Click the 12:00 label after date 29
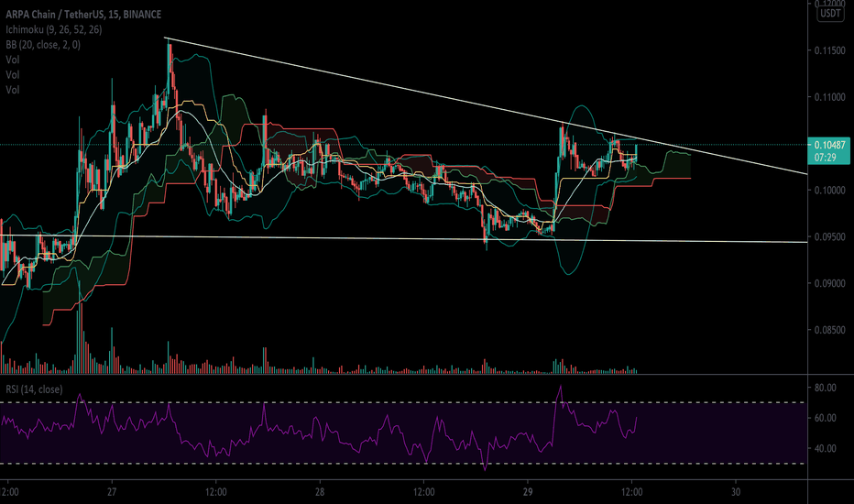 click(x=631, y=491)
